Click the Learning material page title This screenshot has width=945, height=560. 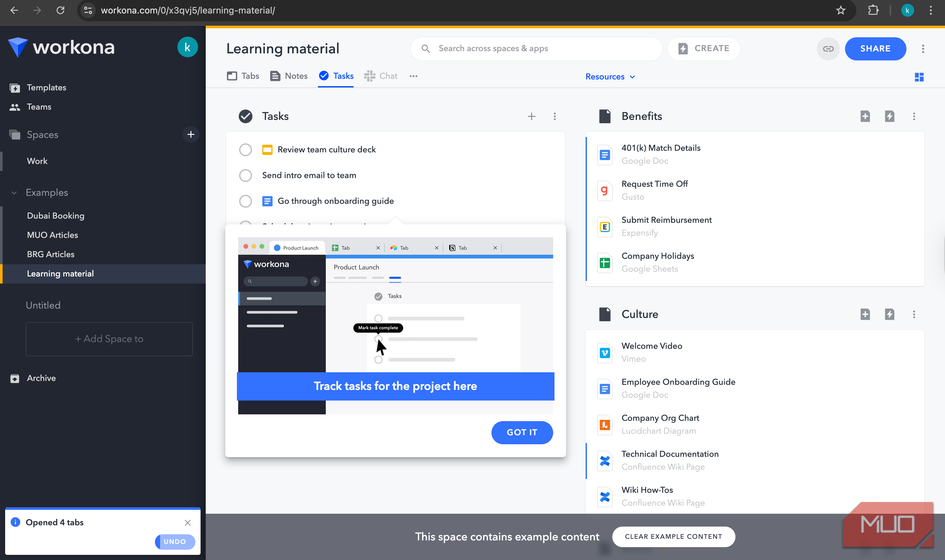(x=283, y=49)
